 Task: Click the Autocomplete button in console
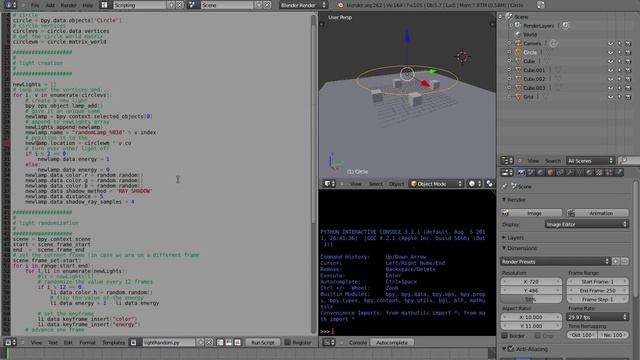[392, 342]
